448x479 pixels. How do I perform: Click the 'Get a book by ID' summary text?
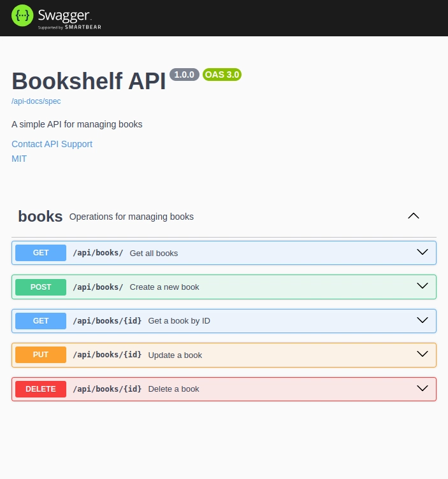click(x=179, y=321)
